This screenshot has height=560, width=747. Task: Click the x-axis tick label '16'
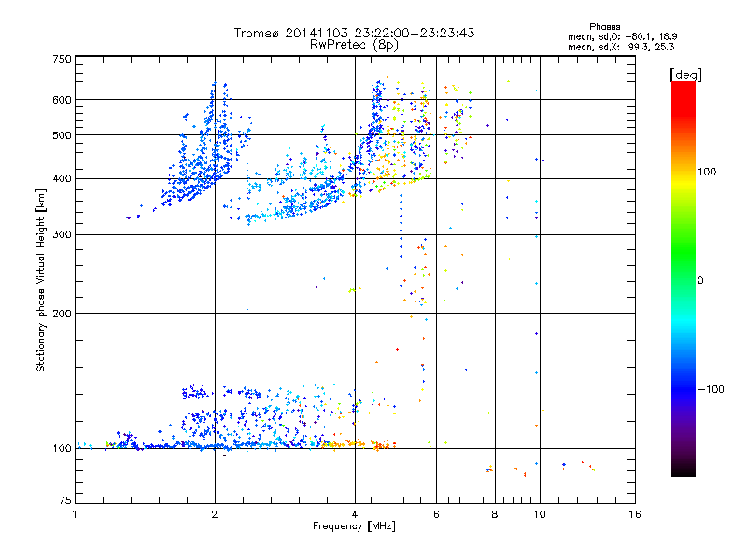635,514
